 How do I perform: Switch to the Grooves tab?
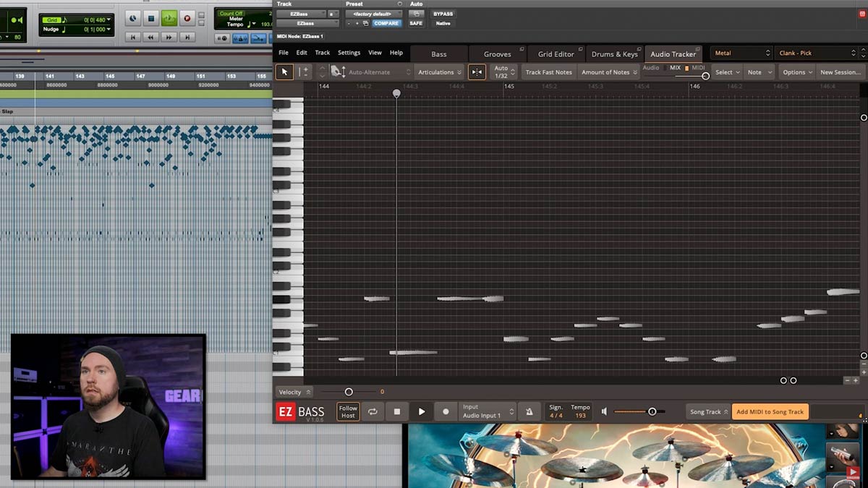(498, 54)
